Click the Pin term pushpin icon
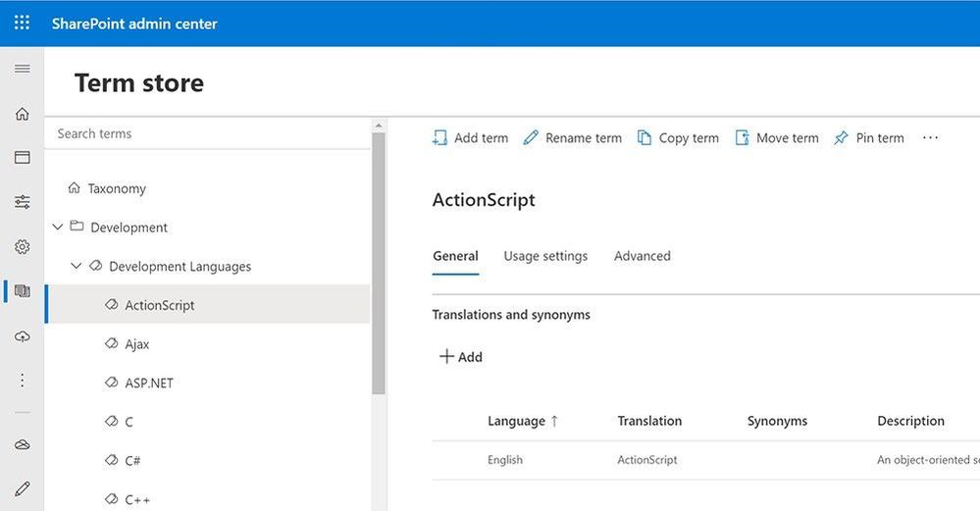980x511 pixels. [x=842, y=137]
